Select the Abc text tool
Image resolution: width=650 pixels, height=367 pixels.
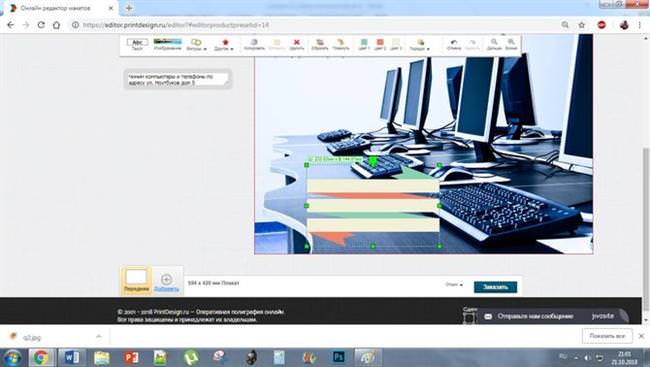137,44
